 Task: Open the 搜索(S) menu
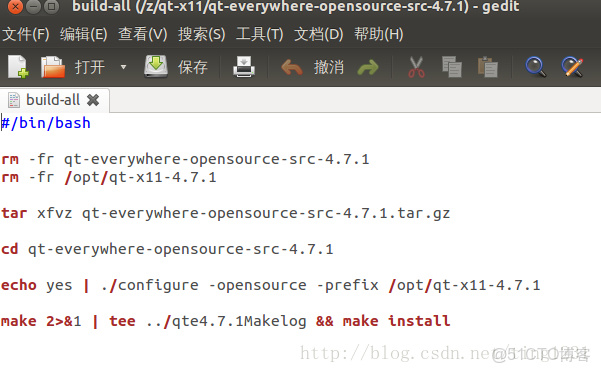[x=202, y=34]
